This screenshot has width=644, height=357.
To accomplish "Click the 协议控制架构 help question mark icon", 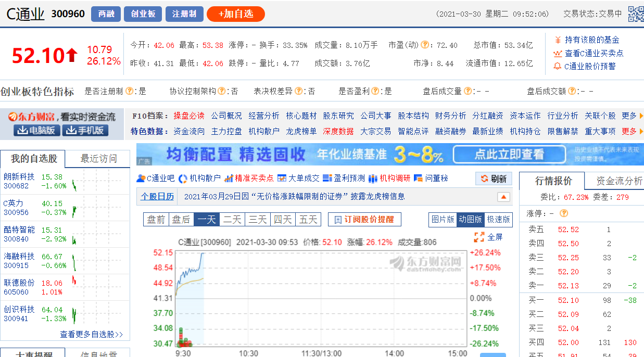I will (222, 91).
